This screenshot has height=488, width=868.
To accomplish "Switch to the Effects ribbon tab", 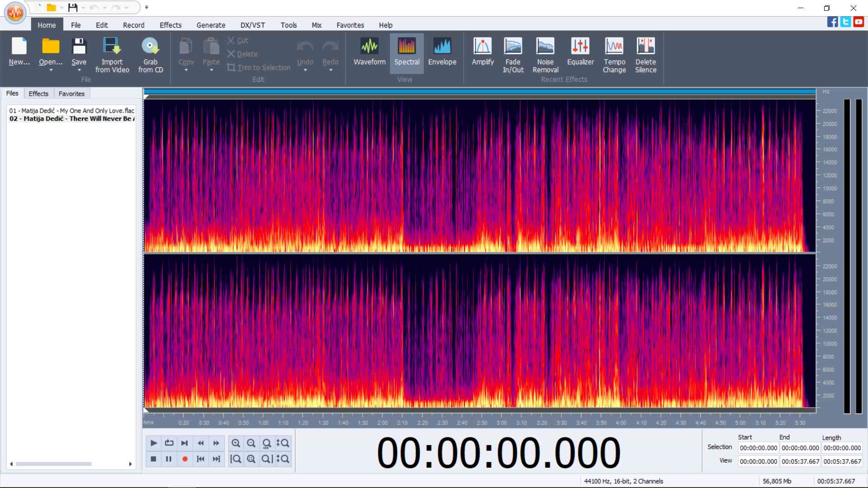I will [x=170, y=25].
